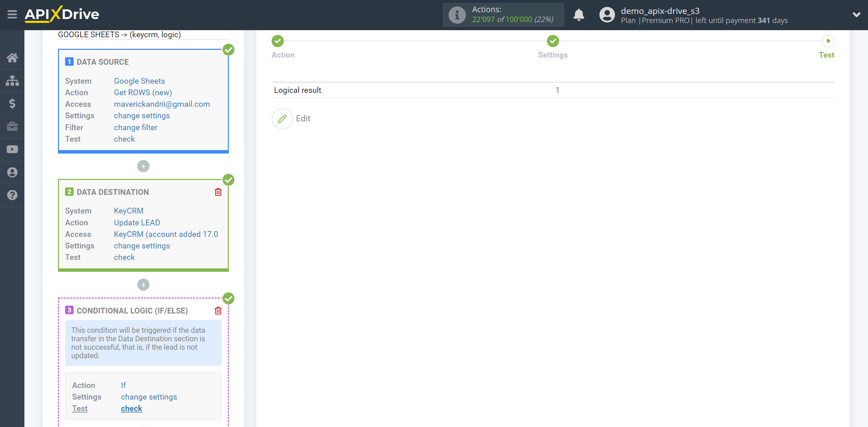Click the plus button between blocks 1 and 2
This screenshot has height=427, width=868.
[x=143, y=166]
